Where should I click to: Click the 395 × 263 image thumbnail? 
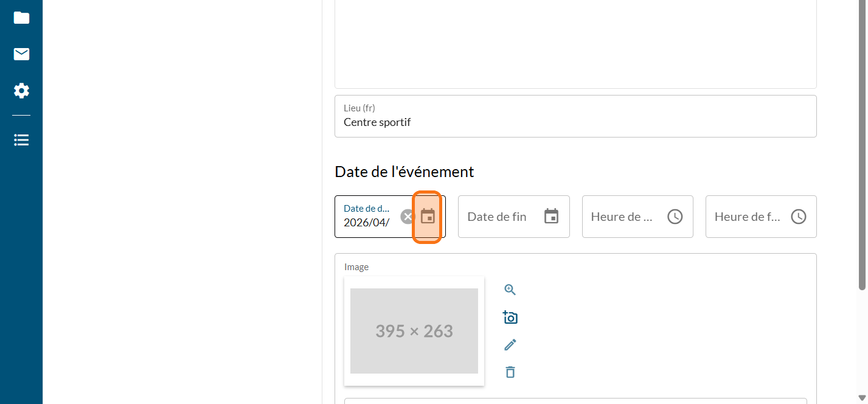click(x=414, y=331)
